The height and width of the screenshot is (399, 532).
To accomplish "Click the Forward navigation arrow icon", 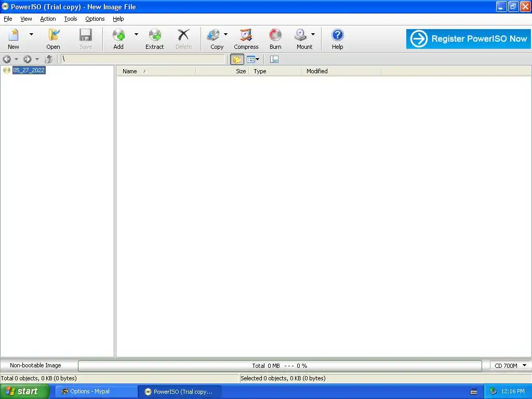I will tap(28, 59).
